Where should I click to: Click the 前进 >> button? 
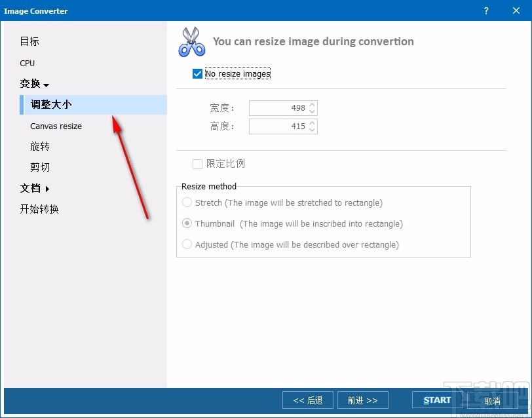[363, 400]
